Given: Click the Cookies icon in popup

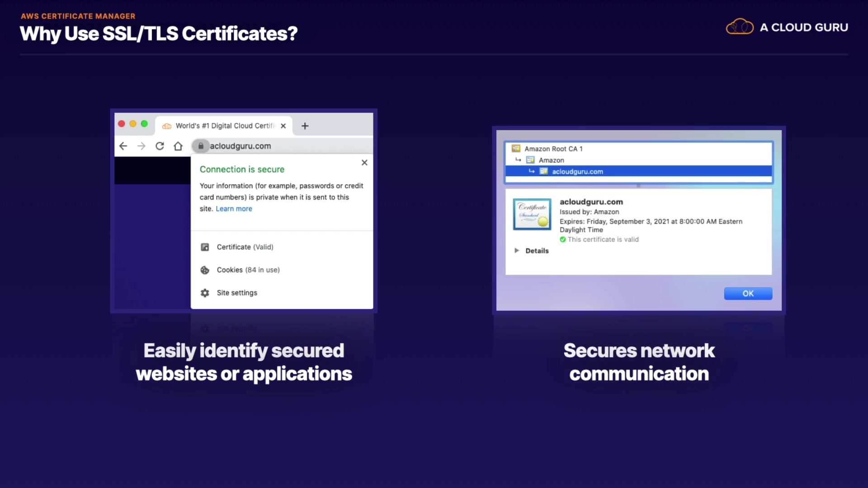Looking at the screenshot, I should click(x=205, y=270).
